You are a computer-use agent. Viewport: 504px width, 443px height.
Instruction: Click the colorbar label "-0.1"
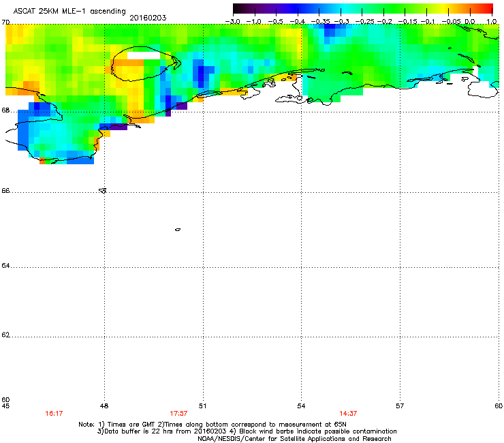click(x=428, y=22)
